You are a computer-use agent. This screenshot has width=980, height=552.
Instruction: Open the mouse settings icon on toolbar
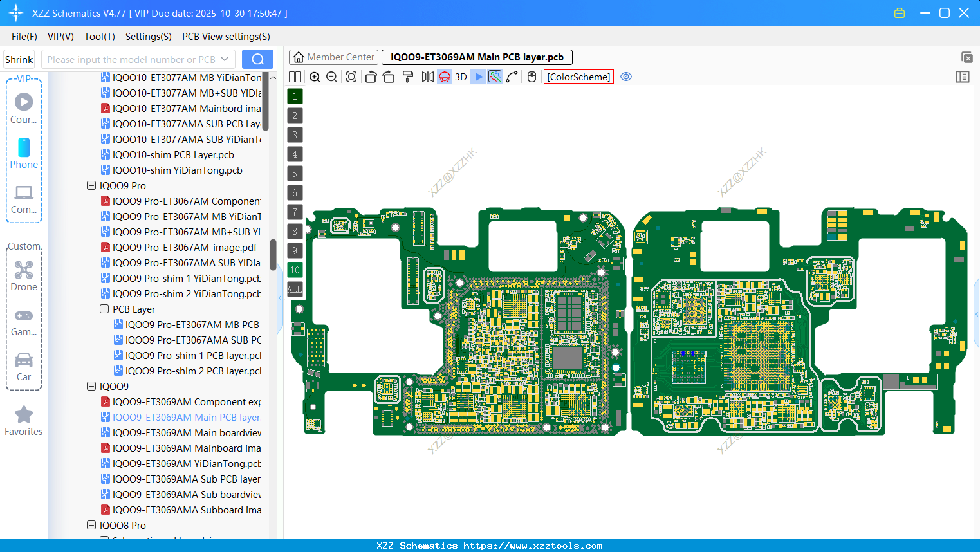pos(531,77)
